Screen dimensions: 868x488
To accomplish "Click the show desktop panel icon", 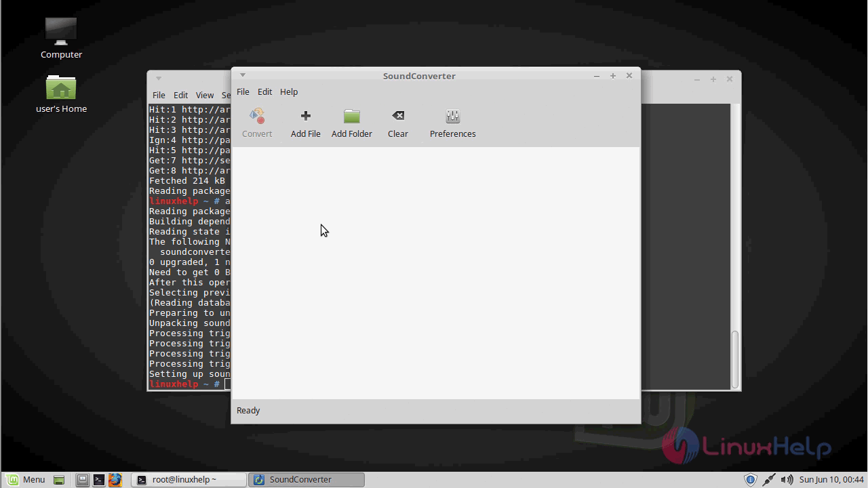I will click(59, 480).
